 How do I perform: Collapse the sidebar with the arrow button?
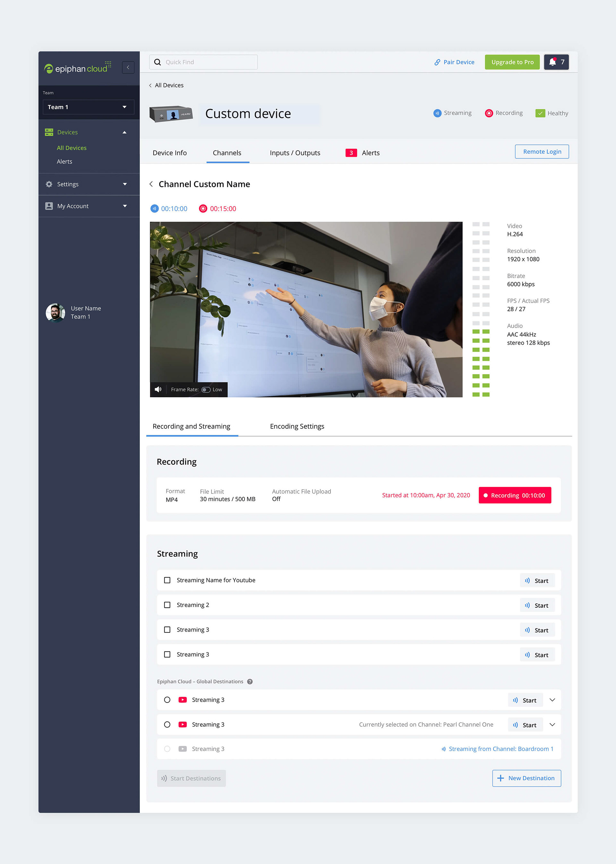(x=128, y=67)
